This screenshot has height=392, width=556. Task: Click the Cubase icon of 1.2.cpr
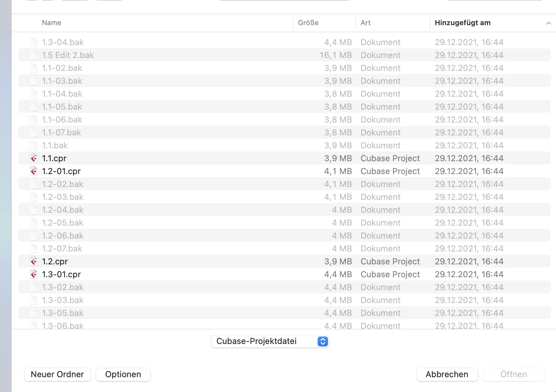coord(34,261)
